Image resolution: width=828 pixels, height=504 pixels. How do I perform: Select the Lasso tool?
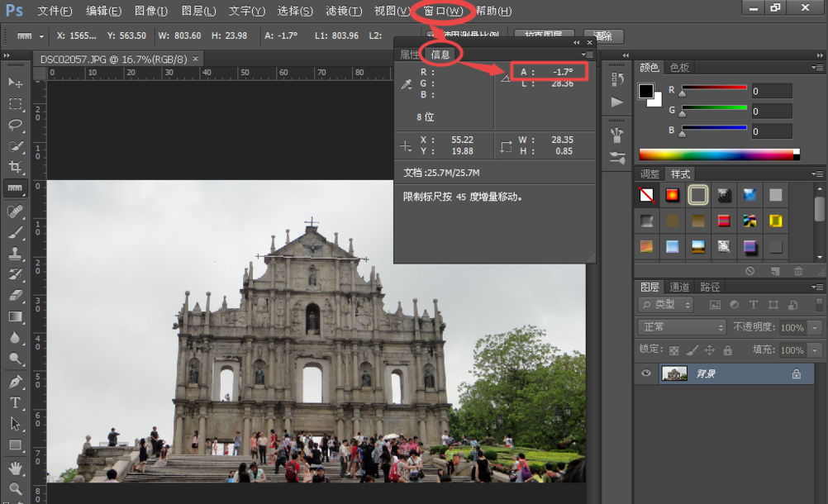(x=15, y=126)
